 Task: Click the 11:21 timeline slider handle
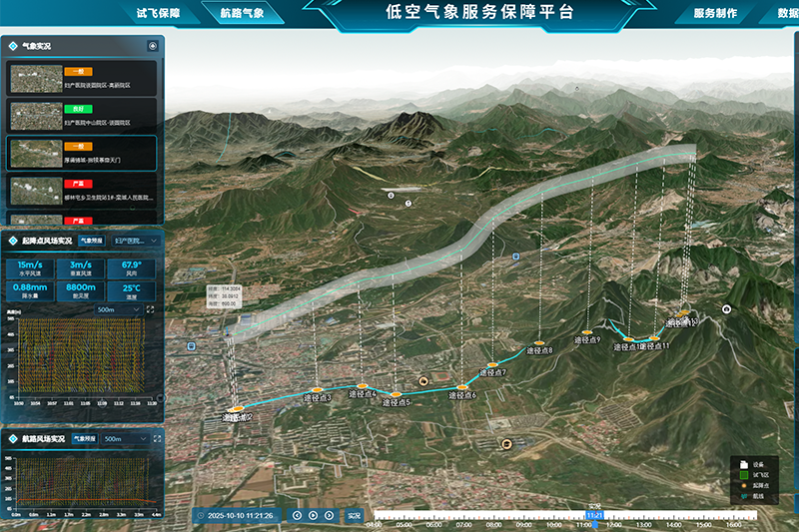point(593,515)
